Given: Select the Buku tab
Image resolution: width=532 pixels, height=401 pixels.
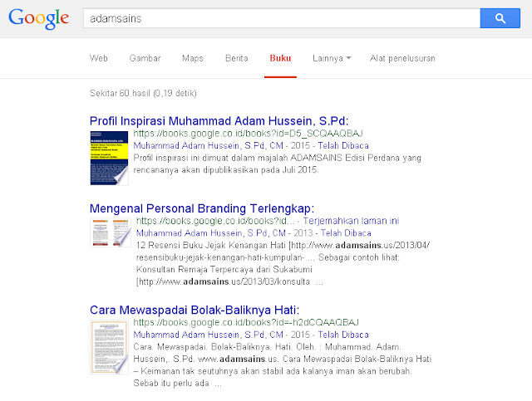Looking at the screenshot, I should (280, 58).
